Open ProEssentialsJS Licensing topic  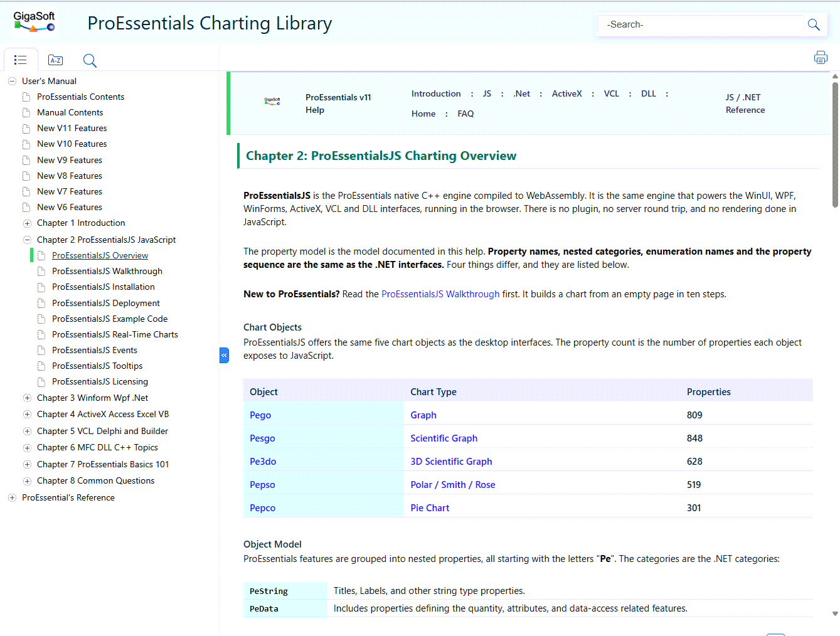click(x=100, y=381)
